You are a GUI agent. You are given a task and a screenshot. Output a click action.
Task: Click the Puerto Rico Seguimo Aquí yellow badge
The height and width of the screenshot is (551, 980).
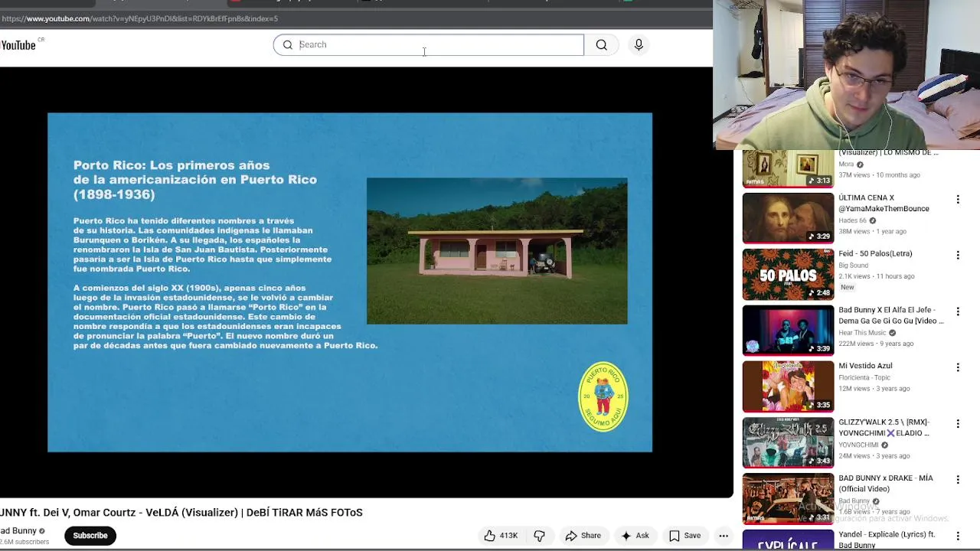pos(603,396)
